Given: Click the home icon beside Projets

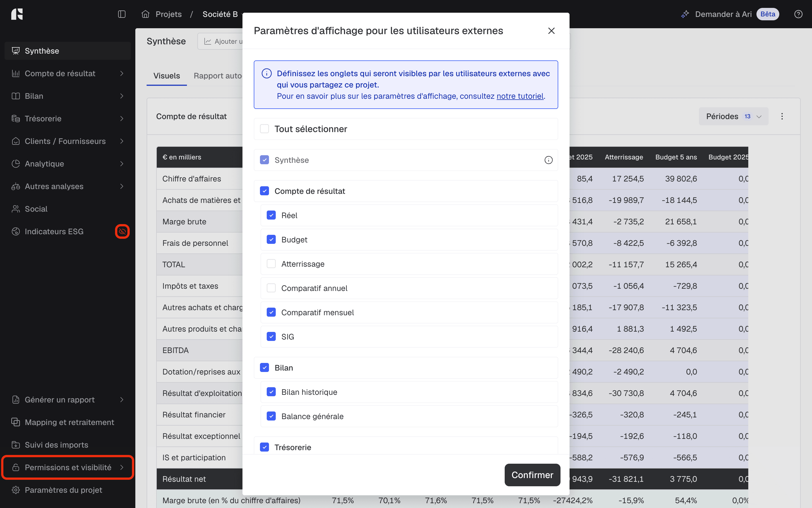Looking at the screenshot, I should [x=145, y=14].
